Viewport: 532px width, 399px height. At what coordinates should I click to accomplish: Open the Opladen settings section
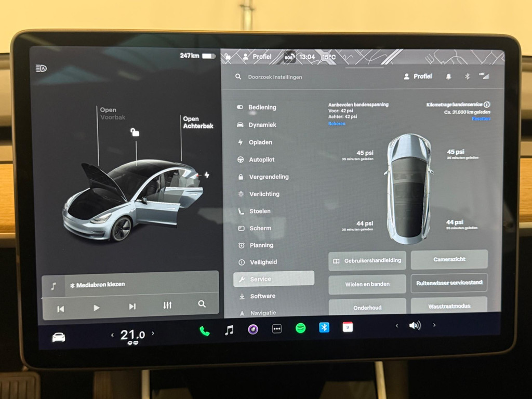[x=260, y=142]
